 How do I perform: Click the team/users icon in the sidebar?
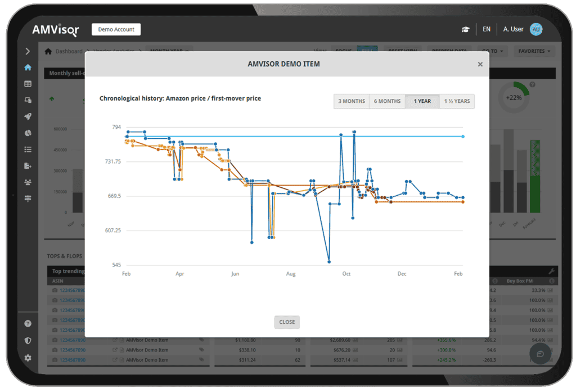tap(28, 182)
